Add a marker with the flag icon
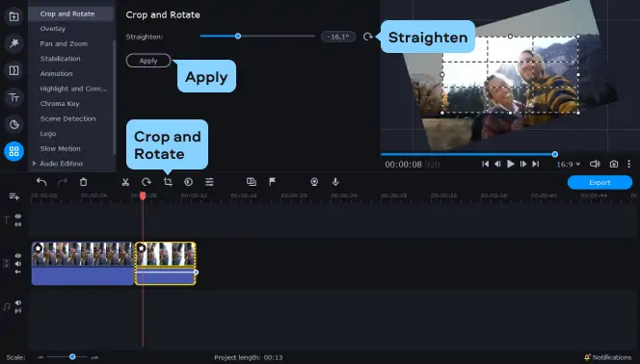The height and width of the screenshot is (364, 640). [272, 182]
